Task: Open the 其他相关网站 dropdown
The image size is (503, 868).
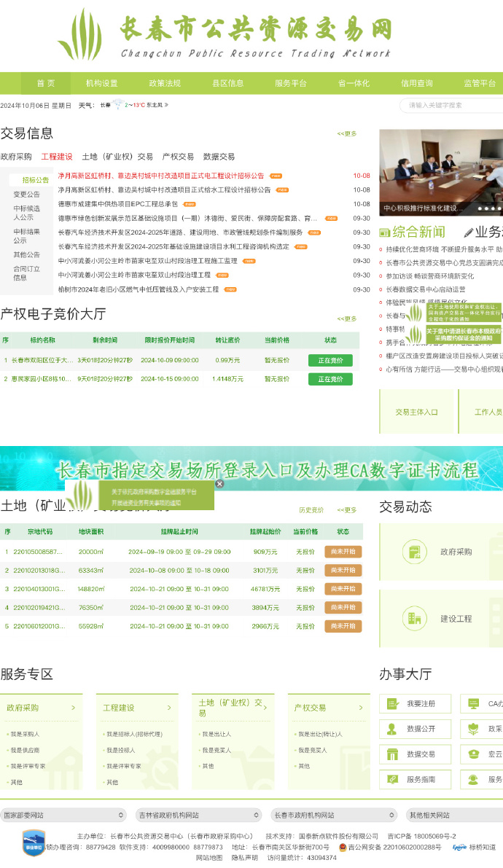Action: click(x=454, y=815)
